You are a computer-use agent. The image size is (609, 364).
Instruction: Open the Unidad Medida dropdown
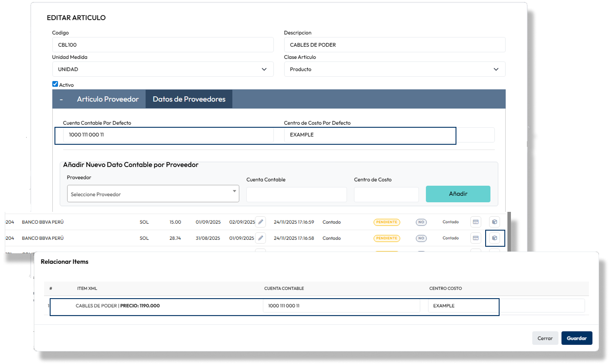[x=163, y=69]
